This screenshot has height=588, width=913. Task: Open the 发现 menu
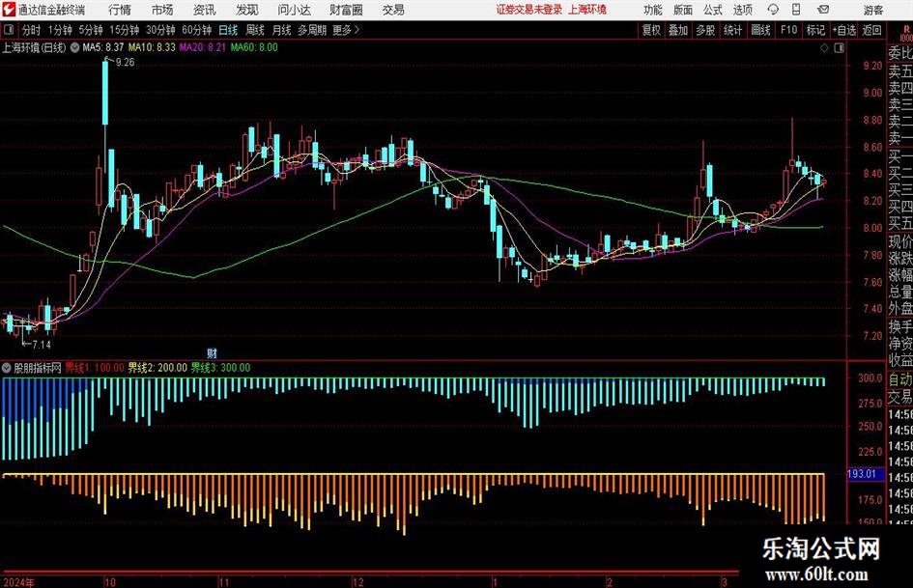coord(247,10)
